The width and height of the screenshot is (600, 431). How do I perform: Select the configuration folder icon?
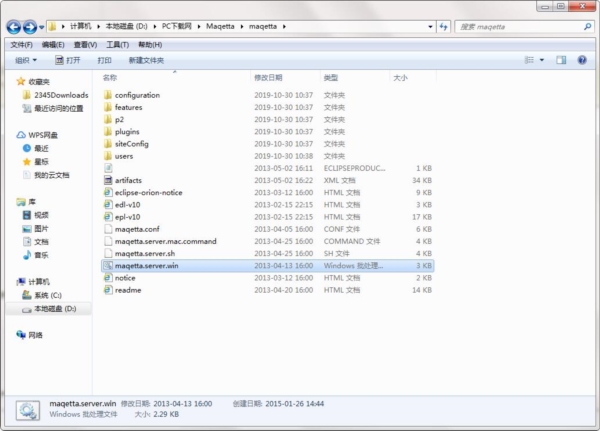108,95
